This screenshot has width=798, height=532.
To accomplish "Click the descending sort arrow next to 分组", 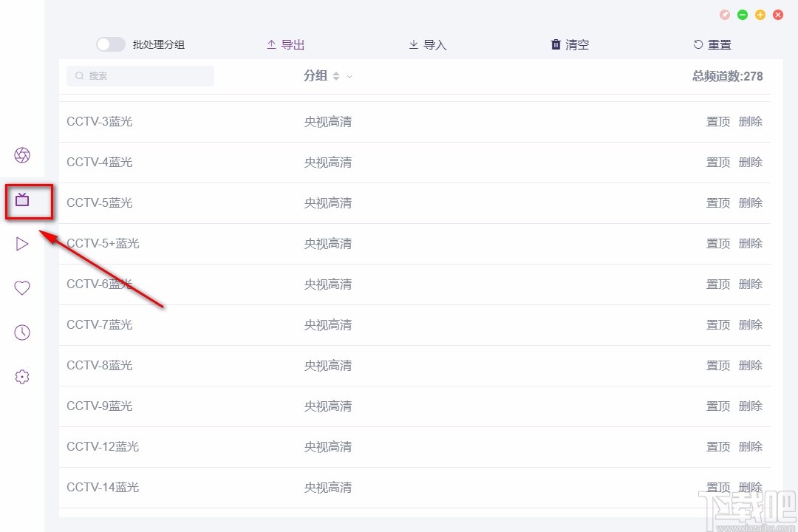I will point(335,79).
